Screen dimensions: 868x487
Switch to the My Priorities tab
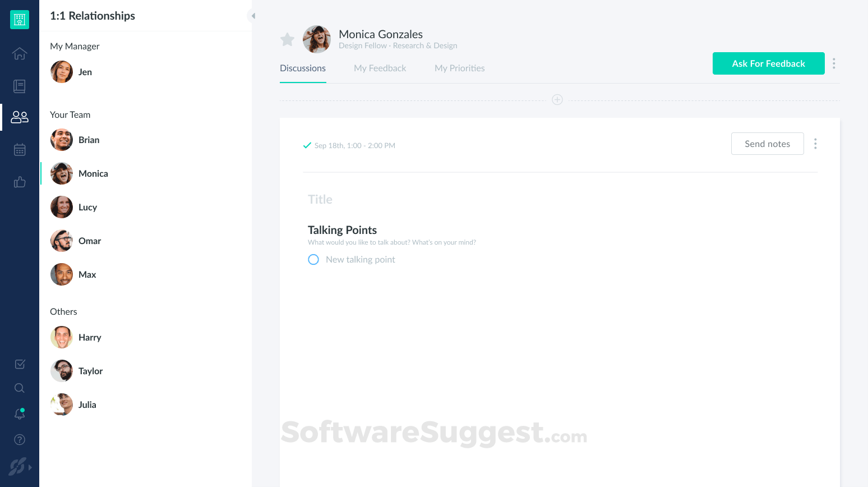click(x=459, y=68)
